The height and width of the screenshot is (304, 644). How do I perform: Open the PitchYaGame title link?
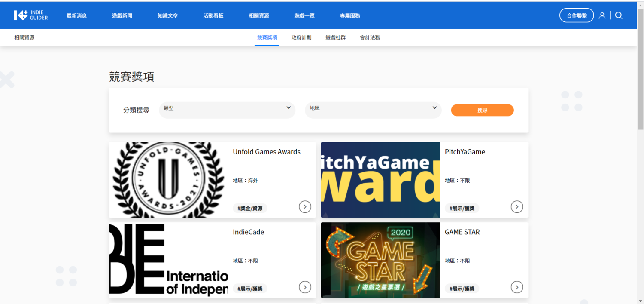[465, 152]
